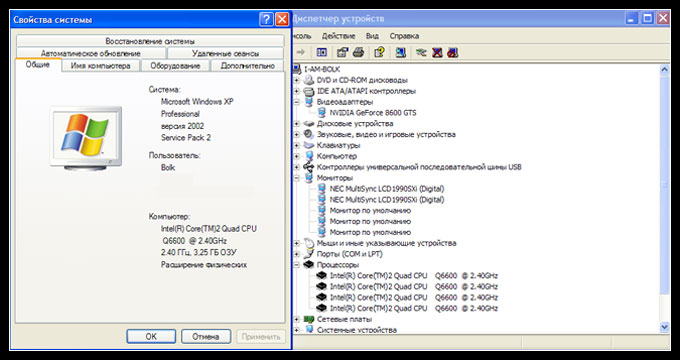Select the Системные устройства tree label
The height and width of the screenshot is (360, 680).
(x=356, y=330)
